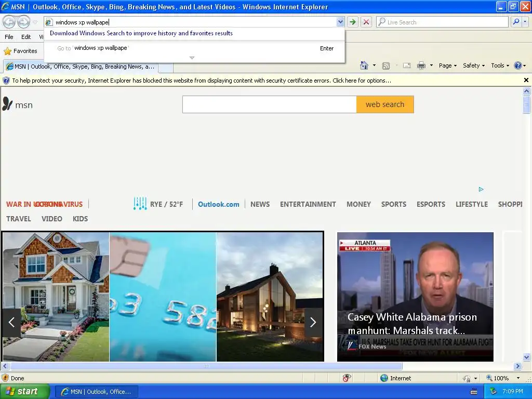Click the orange web search button
Screen dimensions: 532x399
(x=385, y=104)
